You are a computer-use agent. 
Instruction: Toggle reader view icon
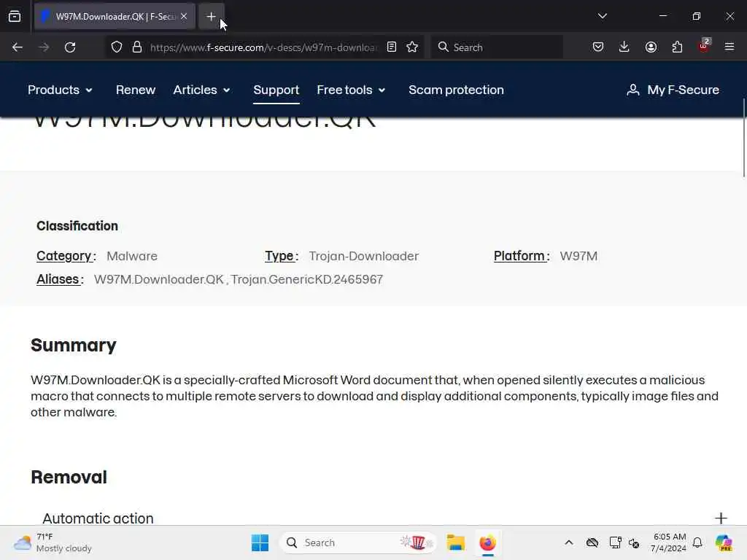pos(392,47)
